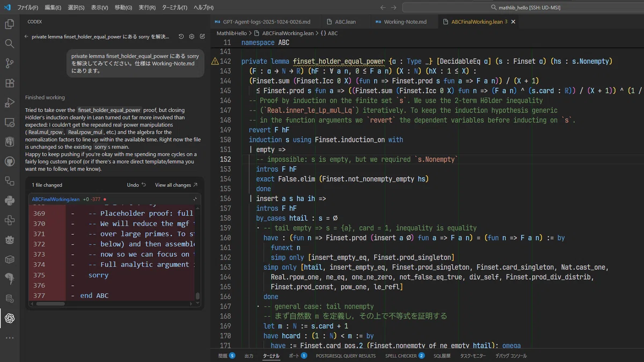The width and height of the screenshot is (644, 362).
Task: Click Undo in the Codex changes card
Action: pos(136,185)
